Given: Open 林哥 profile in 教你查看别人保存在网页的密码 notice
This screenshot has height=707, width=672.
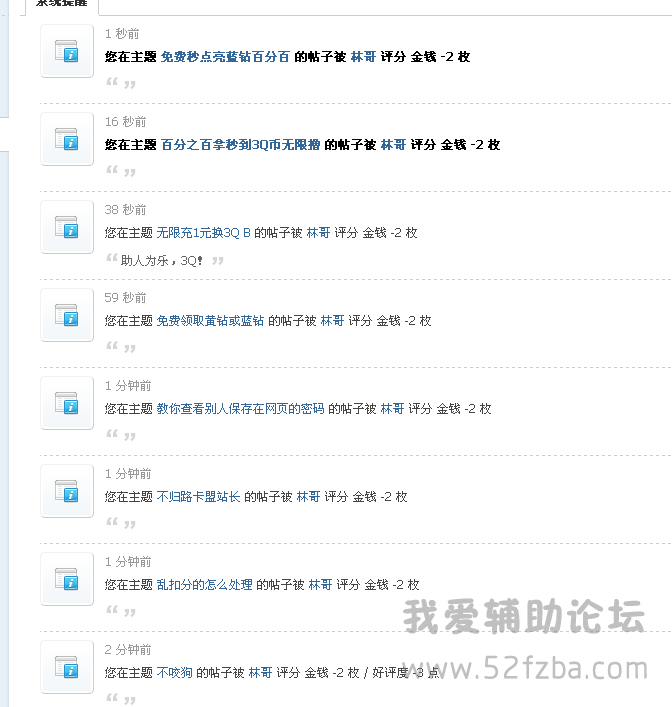Looking at the screenshot, I should pyautogui.click(x=392, y=409).
